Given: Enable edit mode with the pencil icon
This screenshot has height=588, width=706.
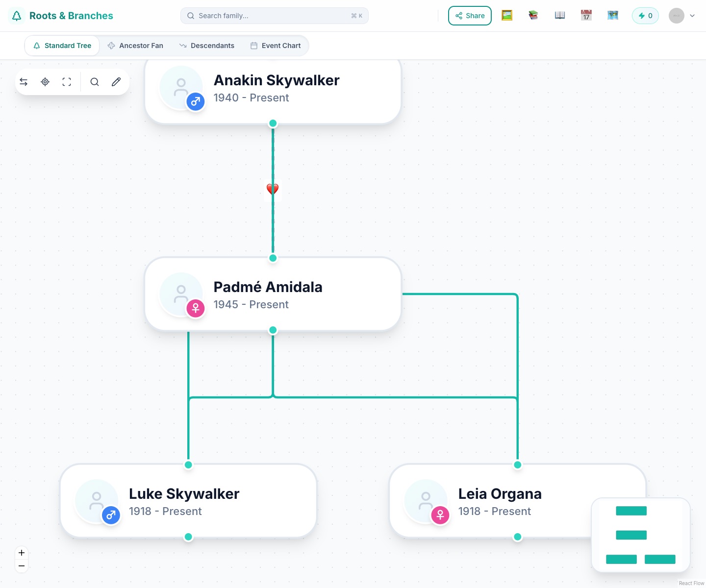Looking at the screenshot, I should pos(116,82).
